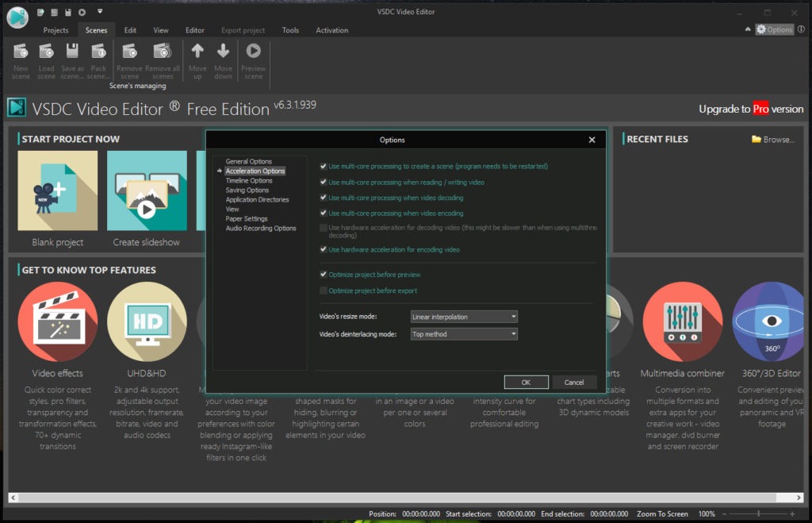Click the New scene icon

click(21, 52)
